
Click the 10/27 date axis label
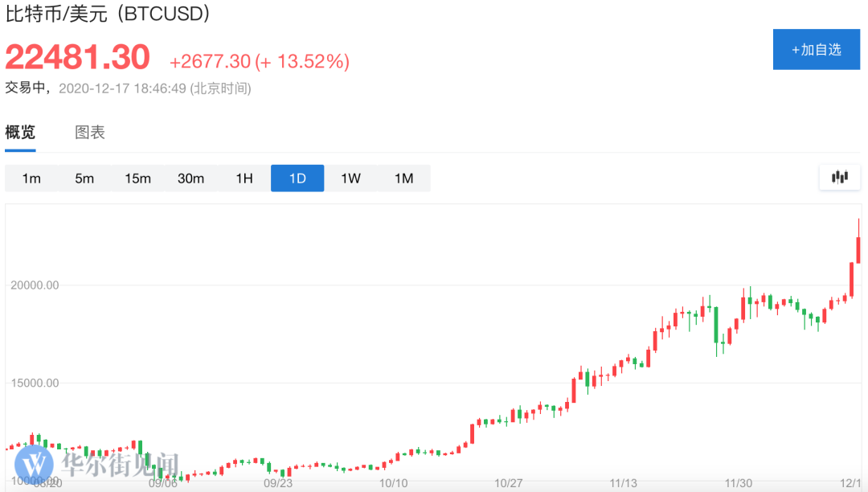pos(510,483)
